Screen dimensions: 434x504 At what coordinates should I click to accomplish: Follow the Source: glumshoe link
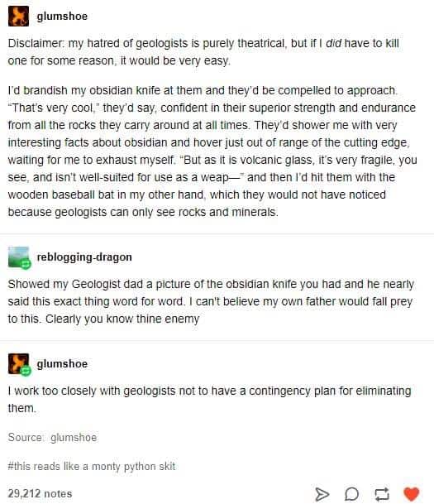click(74, 438)
